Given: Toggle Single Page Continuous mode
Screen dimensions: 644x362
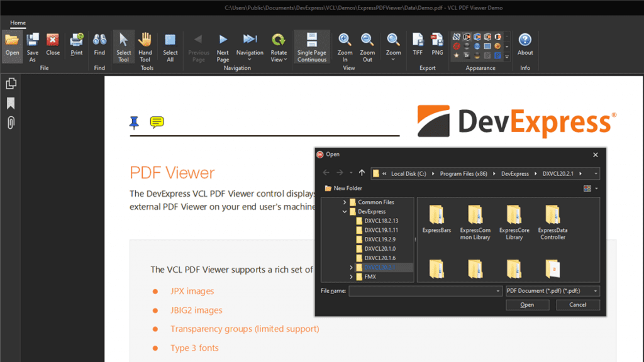Looking at the screenshot, I should (x=312, y=47).
